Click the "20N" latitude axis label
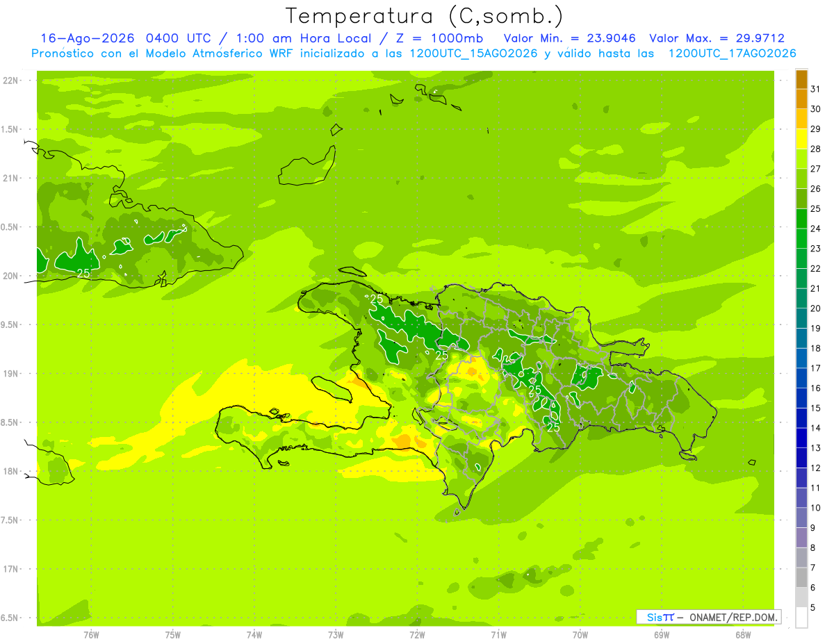The width and height of the screenshot is (834, 644). 10,276
